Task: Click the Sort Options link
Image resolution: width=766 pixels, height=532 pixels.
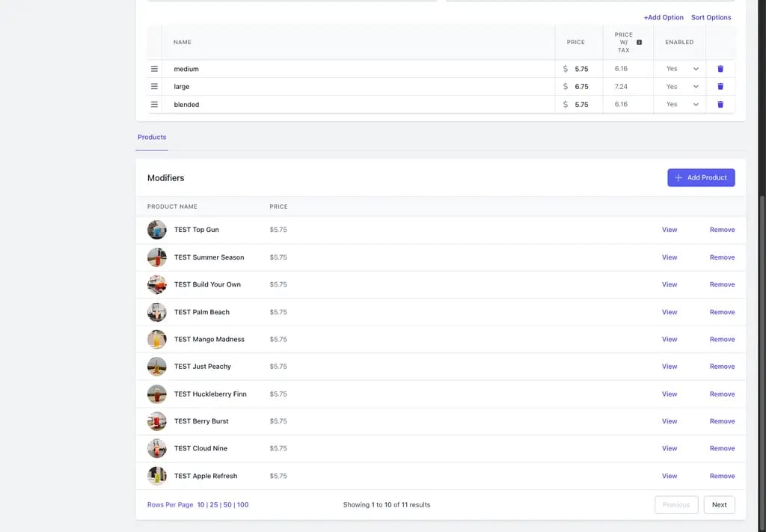Action: click(711, 18)
